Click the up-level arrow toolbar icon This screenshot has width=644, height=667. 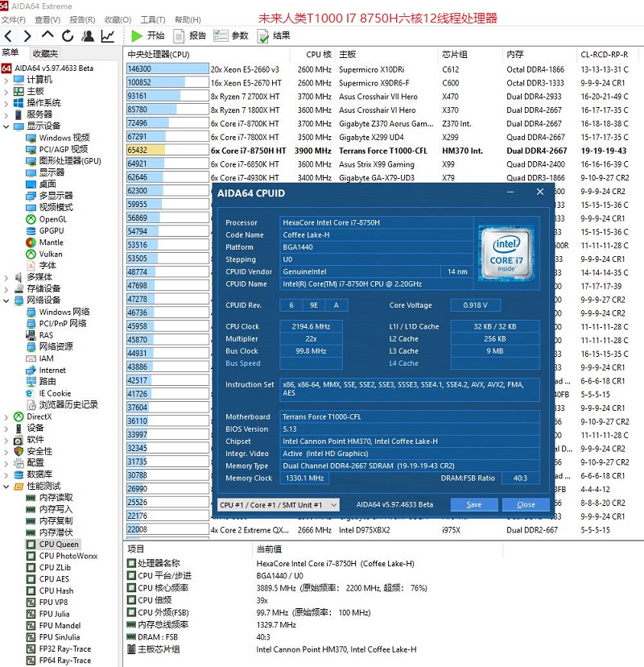point(47,35)
